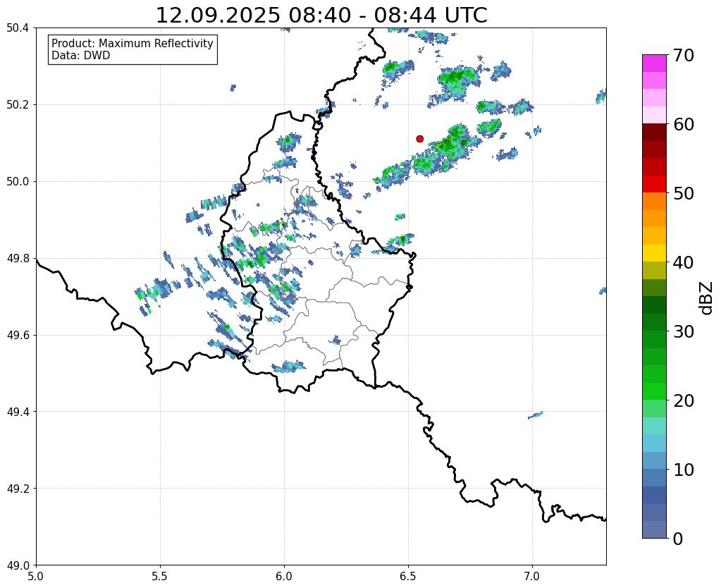Click the latitude label 50.2
The image size is (721, 588).
click(18, 105)
